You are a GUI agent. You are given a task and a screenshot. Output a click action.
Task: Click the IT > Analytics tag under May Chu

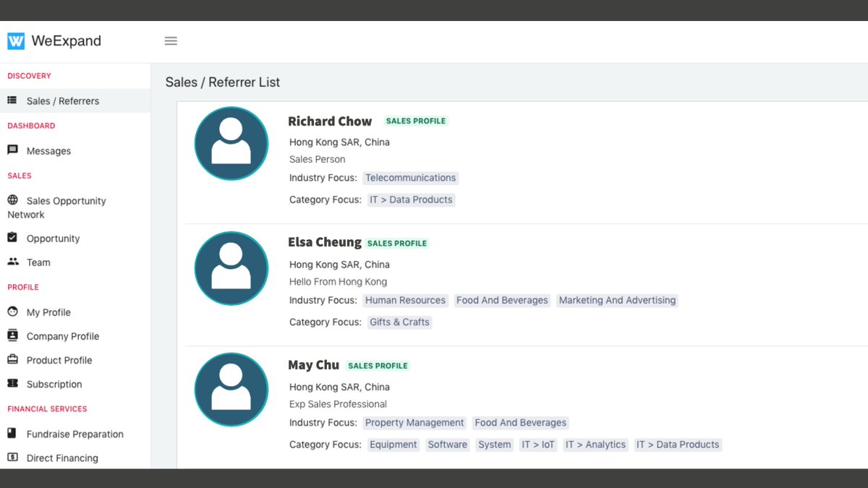[x=595, y=445]
